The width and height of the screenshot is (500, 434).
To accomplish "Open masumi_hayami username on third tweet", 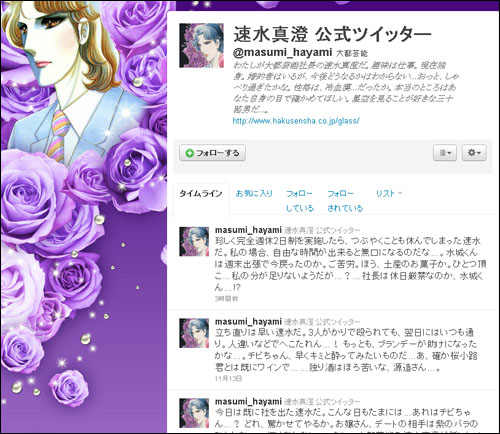I will pyautogui.click(x=248, y=402).
